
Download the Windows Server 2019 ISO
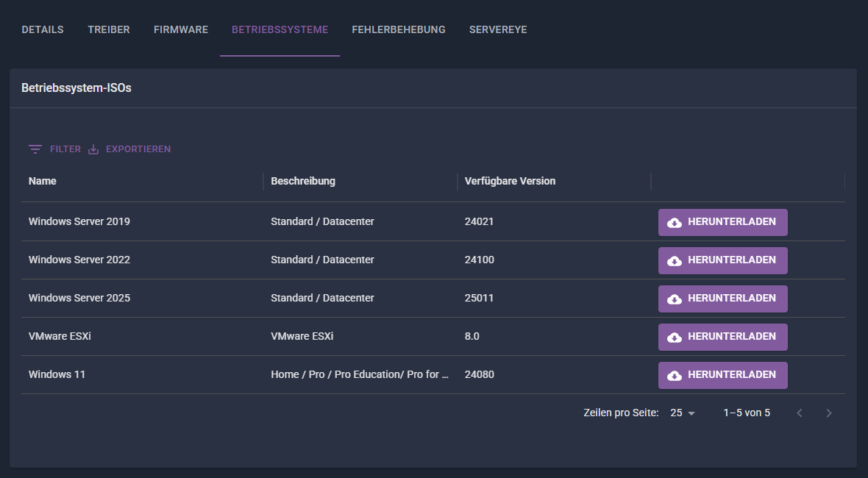pos(722,222)
